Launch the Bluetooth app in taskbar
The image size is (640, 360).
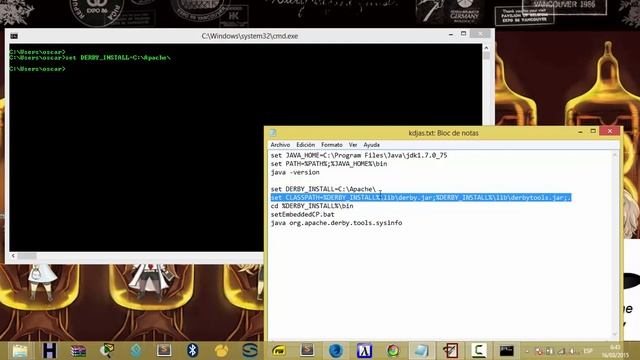pos(193,350)
